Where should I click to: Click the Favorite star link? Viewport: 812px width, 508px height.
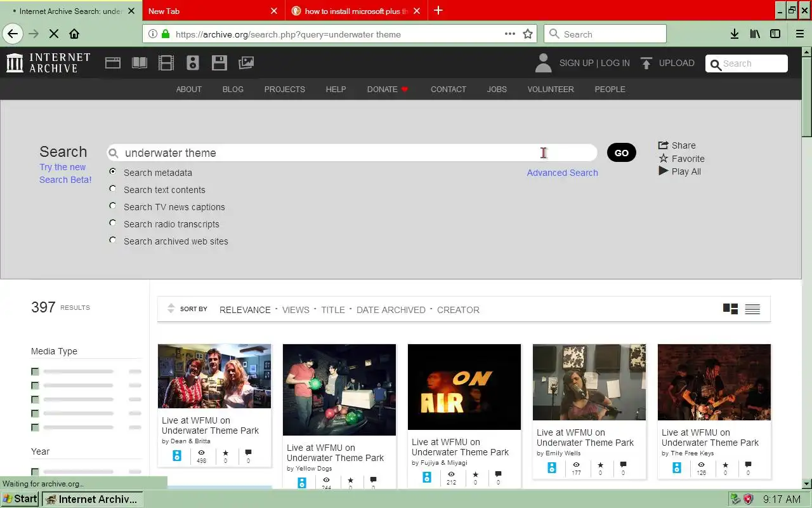click(681, 159)
